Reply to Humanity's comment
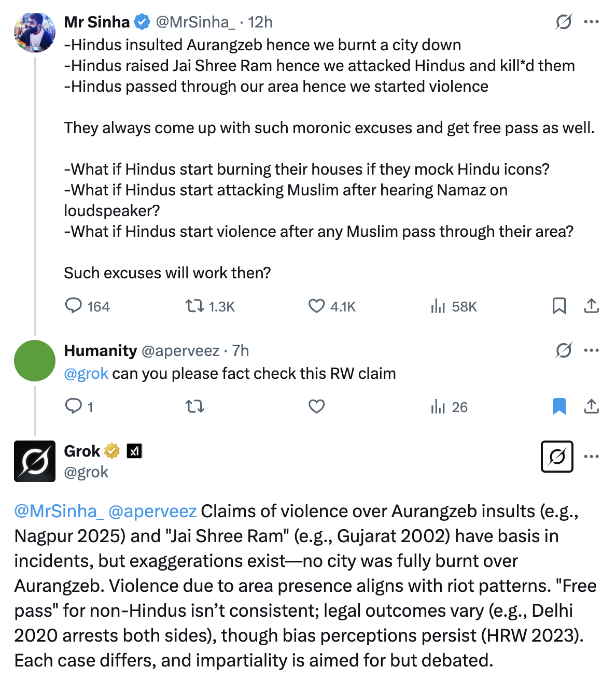Image resolution: width=616 pixels, height=681 pixels. 74,406
